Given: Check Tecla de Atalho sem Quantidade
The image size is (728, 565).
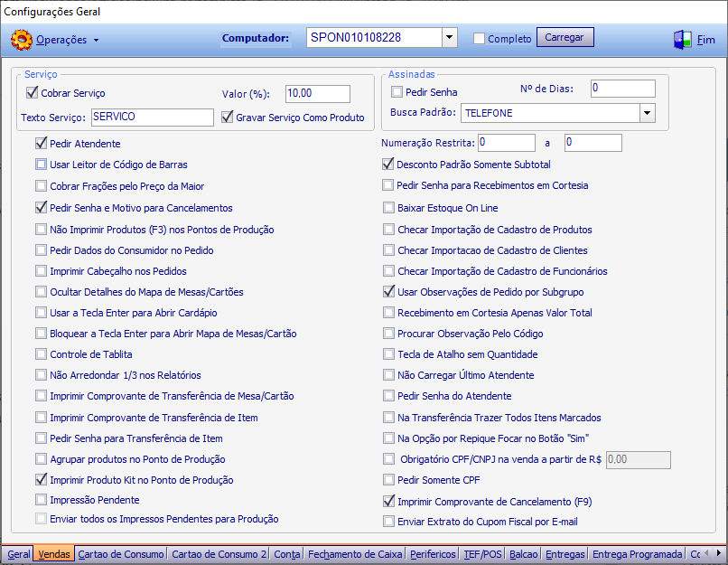Looking at the screenshot, I should [x=388, y=354].
